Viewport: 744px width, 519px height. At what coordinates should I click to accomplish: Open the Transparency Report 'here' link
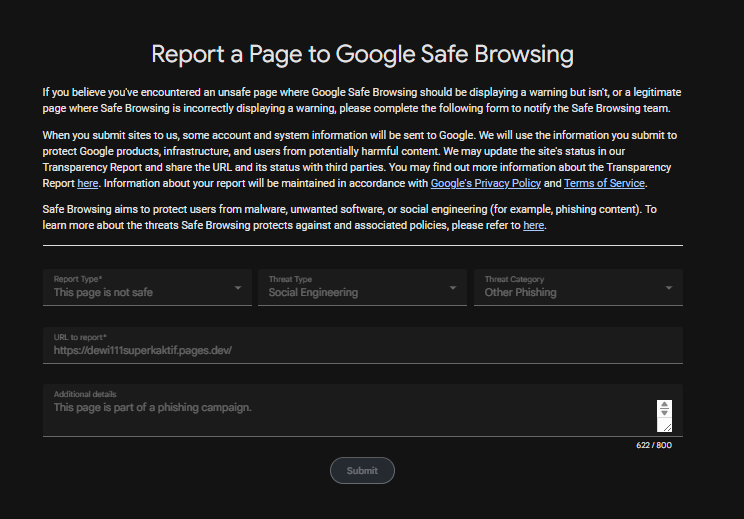point(88,183)
